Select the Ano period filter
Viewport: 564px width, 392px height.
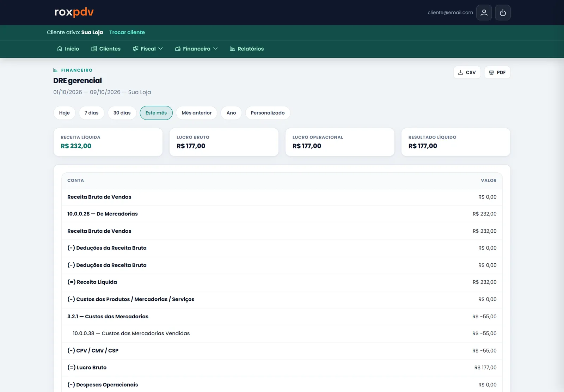click(x=231, y=113)
